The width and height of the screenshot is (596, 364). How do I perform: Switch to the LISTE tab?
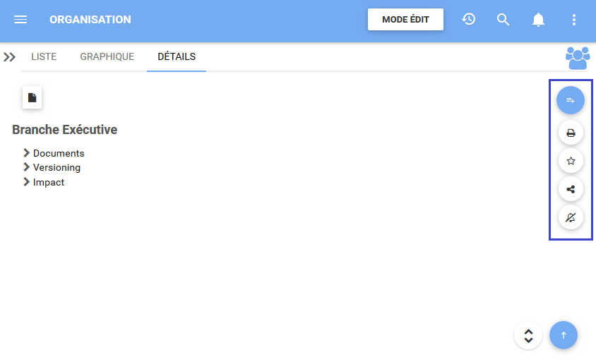[44, 56]
